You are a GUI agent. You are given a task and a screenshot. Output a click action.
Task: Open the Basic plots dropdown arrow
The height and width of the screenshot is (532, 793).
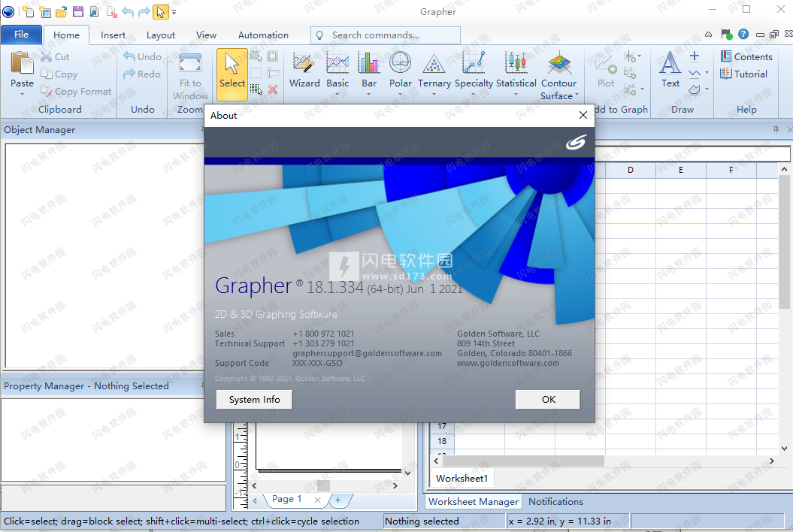[337, 94]
